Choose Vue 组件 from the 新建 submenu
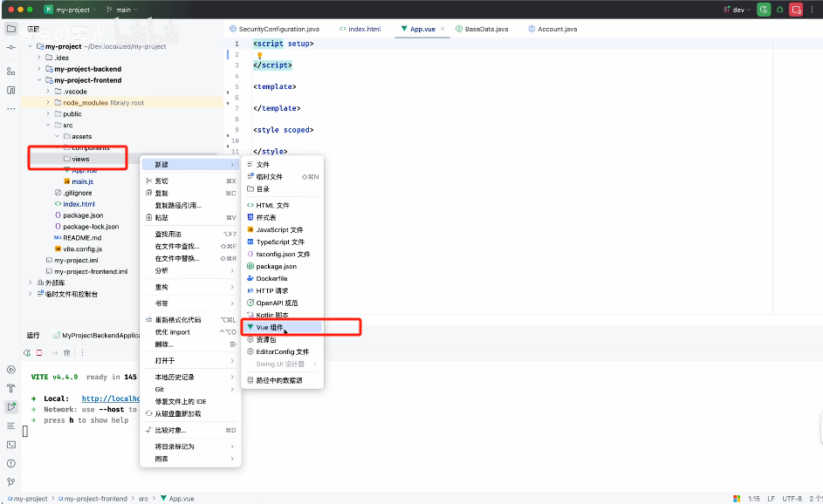 pyautogui.click(x=282, y=327)
